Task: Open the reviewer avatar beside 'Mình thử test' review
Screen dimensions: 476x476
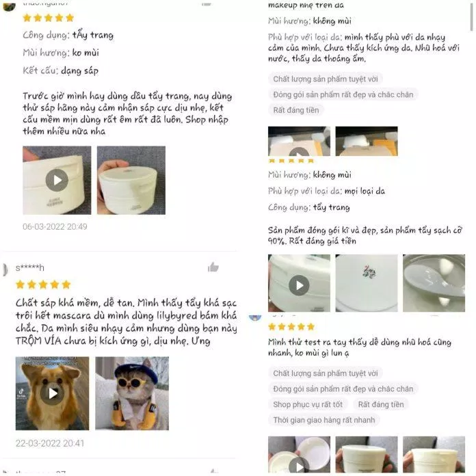Action: pos(254,318)
